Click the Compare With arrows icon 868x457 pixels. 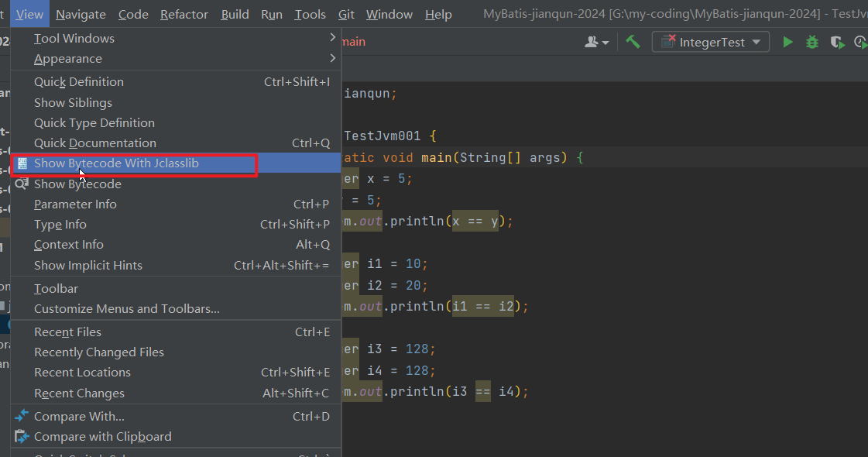click(22, 416)
